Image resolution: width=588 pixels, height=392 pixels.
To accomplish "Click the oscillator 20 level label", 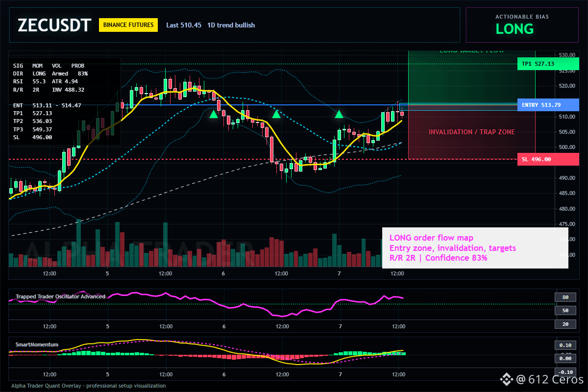I will point(565,324).
